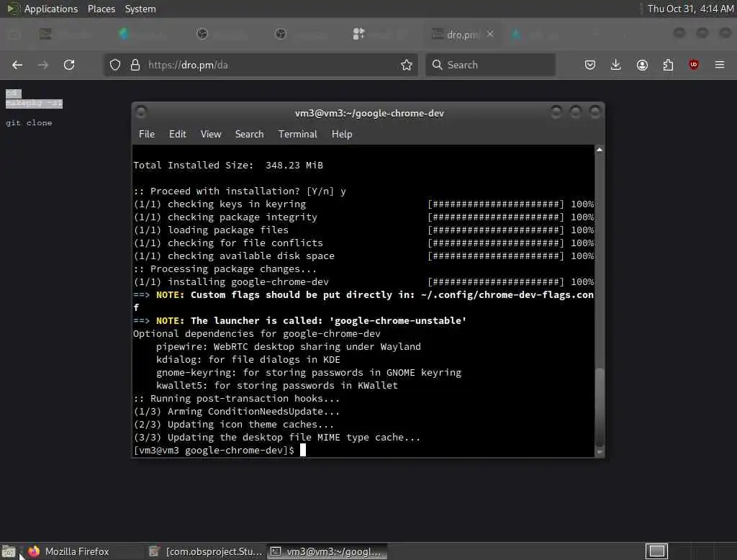
Task: Click the 'NOTE: Custom flags' line
Action: (x=363, y=295)
